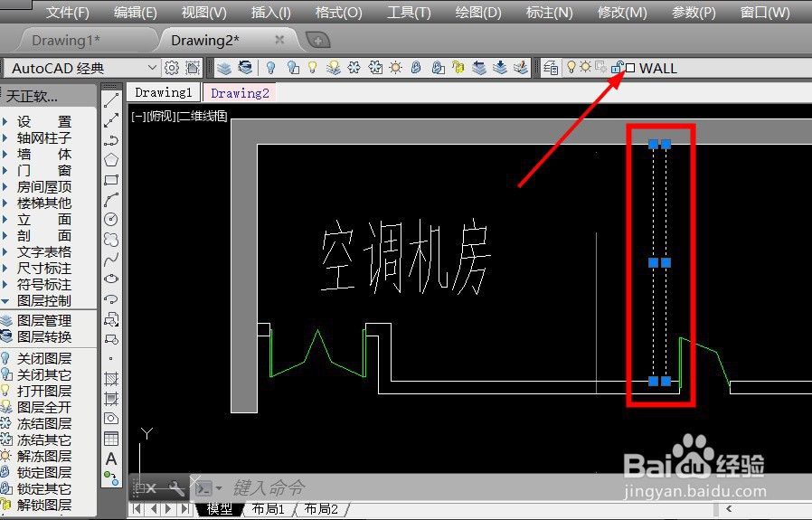This screenshot has height=520, width=812.
Task: Switch to 模型 model tab
Action: coord(219,509)
